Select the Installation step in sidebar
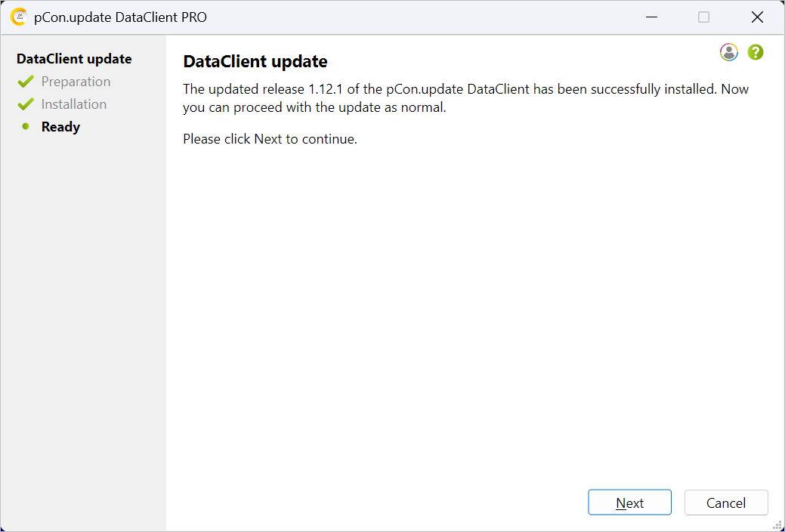This screenshot has height=532, width=785. [x=74, y=104]
